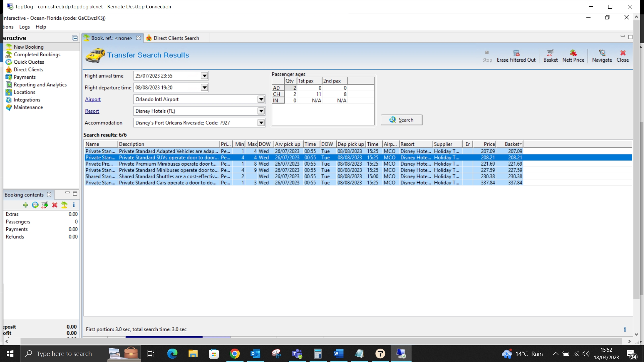Select Private Premium Minibuses result row
This screenshot has width=644, height=362.
click(x=168, y=164)
